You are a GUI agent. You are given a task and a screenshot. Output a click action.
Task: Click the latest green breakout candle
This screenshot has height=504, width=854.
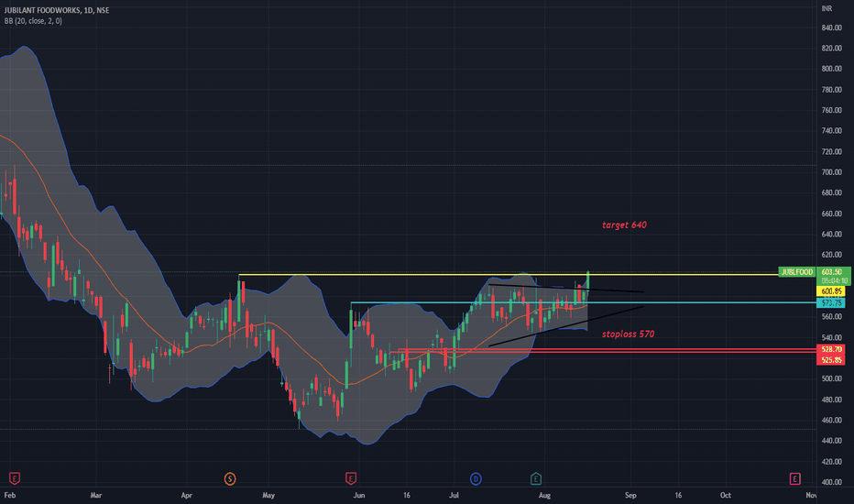click(588, 280)
